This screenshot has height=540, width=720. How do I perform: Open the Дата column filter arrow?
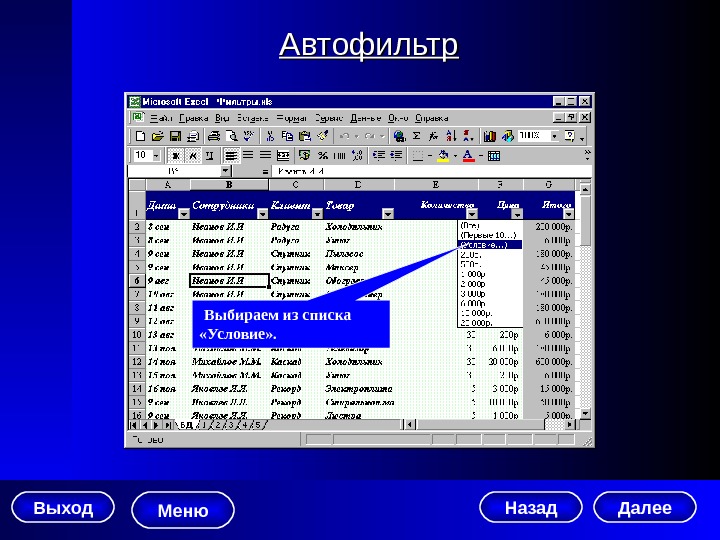tap(184, 214)
